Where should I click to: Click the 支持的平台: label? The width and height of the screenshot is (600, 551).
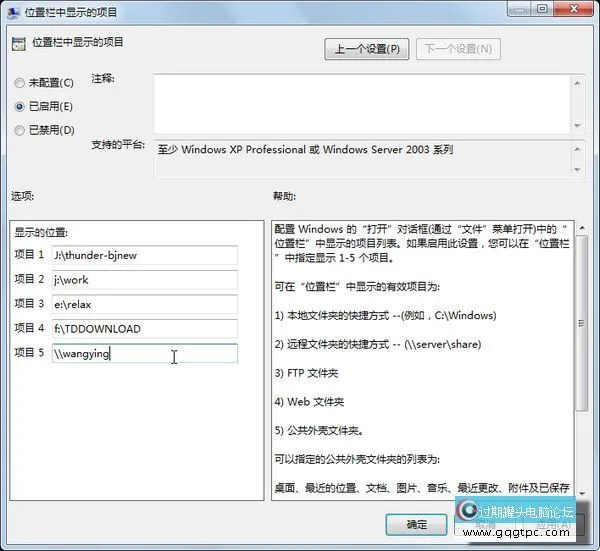tap(118, 145)
